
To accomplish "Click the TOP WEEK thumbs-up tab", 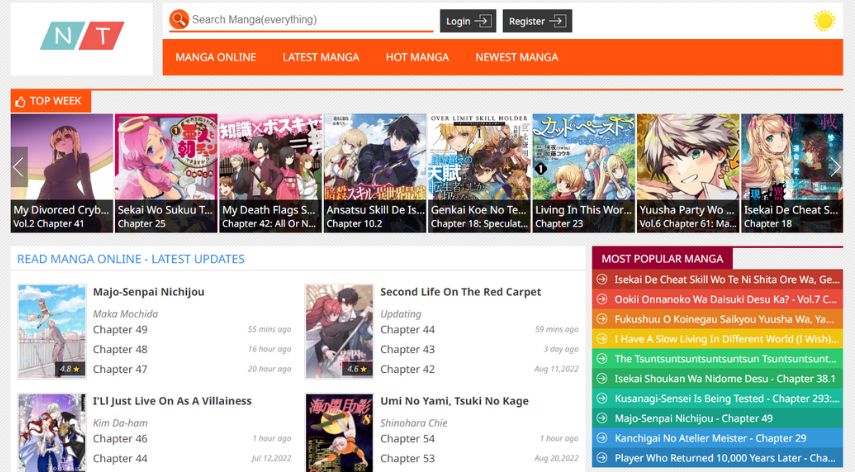I will pyautogui.click(x=51, y=101).
